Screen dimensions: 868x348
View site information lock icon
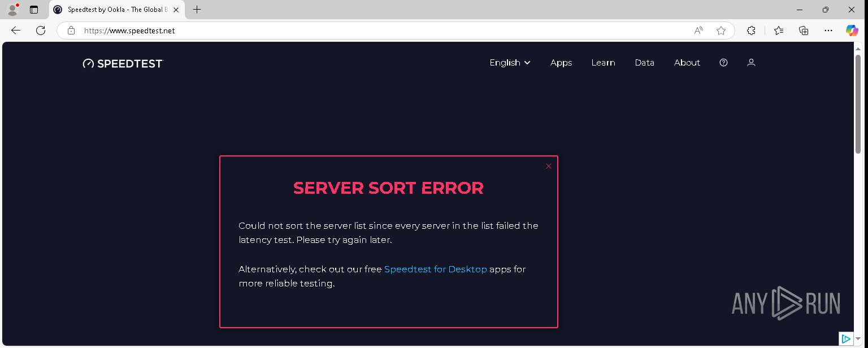[71, 31]
